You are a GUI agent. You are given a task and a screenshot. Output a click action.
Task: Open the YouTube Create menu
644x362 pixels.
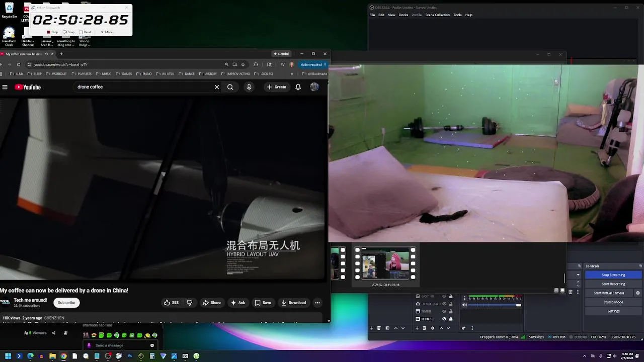(x=276, y=87)
